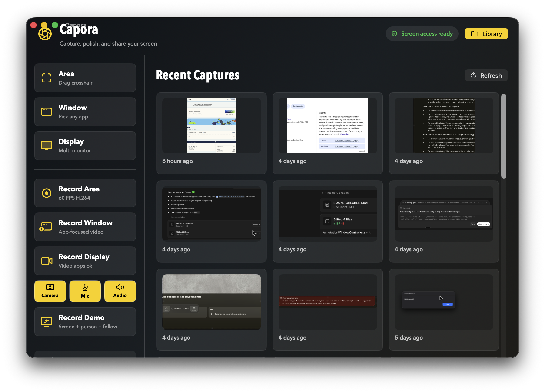Click the Capture, polish, and share your screen tagline
545x392 pixels.
(x=108, y=44)
